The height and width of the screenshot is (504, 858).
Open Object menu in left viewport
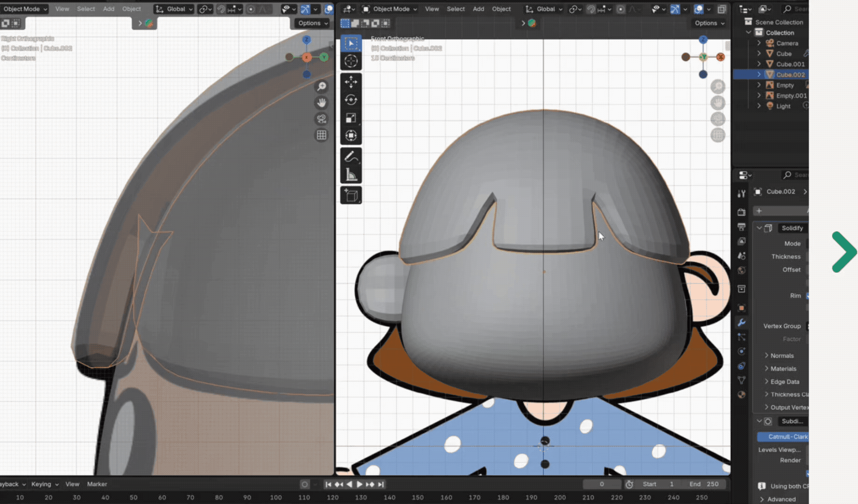pyautogui.click(x=132, y=9)
